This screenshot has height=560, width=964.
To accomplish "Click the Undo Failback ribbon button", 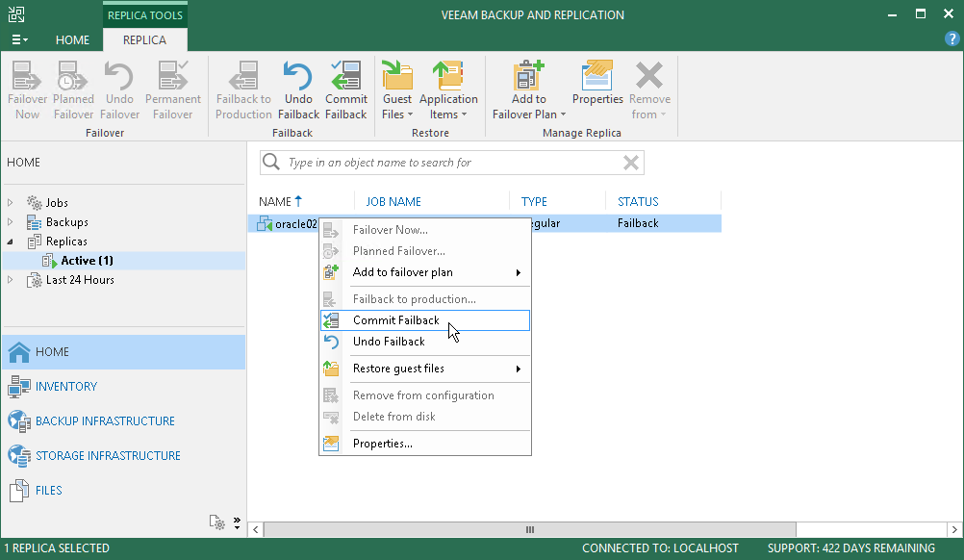I will pos(298,89).
